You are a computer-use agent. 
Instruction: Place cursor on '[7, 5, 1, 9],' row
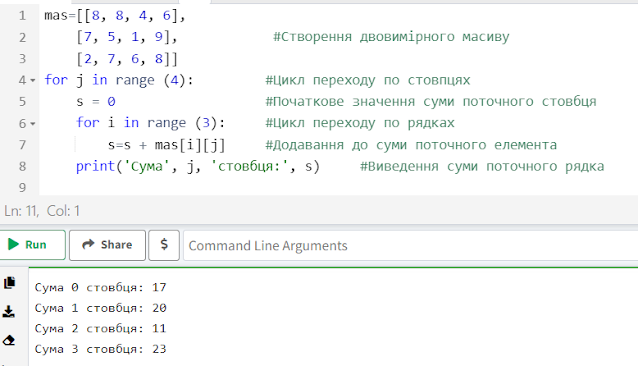127,37
